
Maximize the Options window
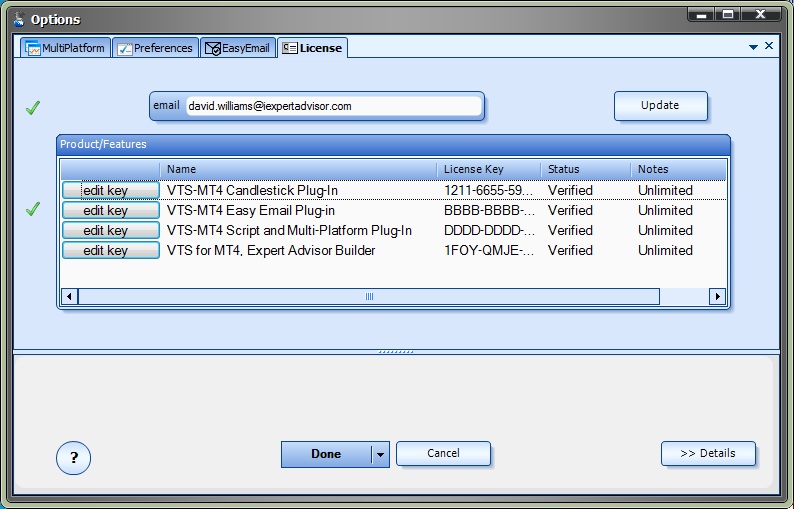[x=728, y=15]
